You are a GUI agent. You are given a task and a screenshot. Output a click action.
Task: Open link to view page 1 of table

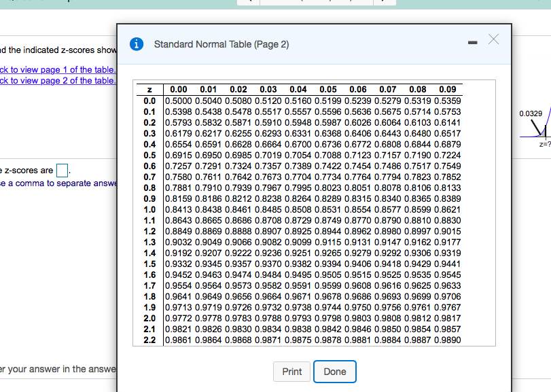point(58,69)
